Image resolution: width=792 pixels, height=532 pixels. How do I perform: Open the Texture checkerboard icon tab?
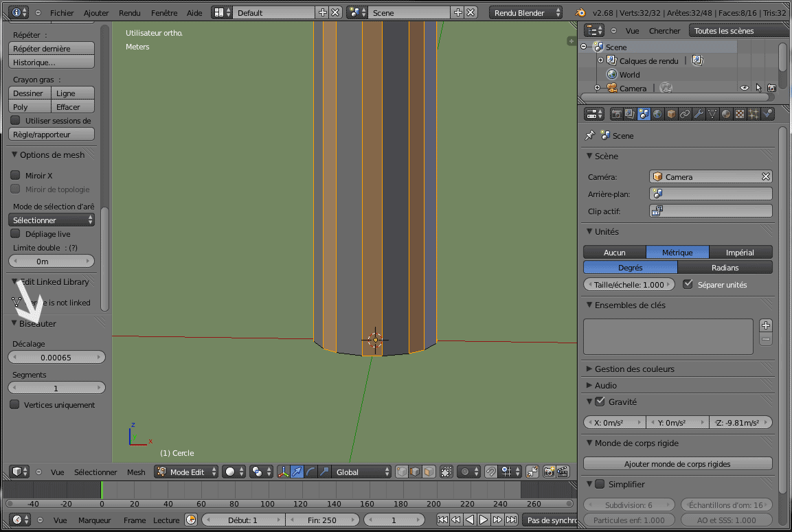pyautogui.click(x=740, y=114)
